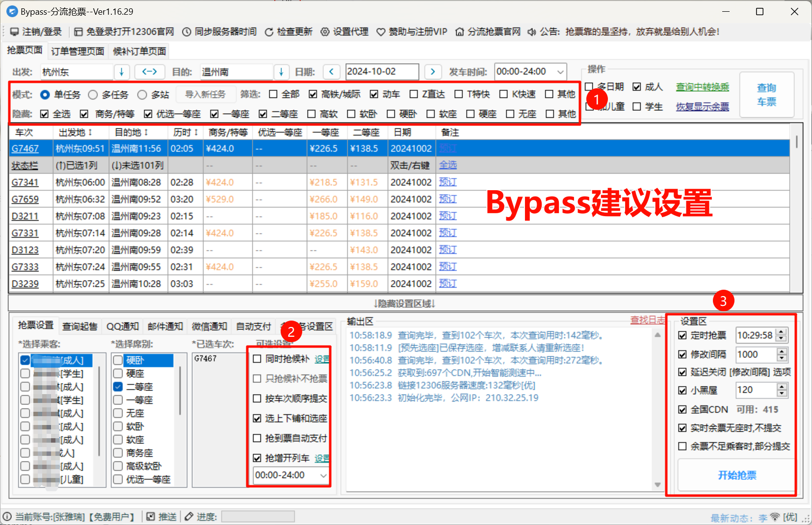Image resolution: width=812 pixels, height=525 pixels.
Task: Toggle 全国CDN checkbox
Action: click(x=682, y=409)
